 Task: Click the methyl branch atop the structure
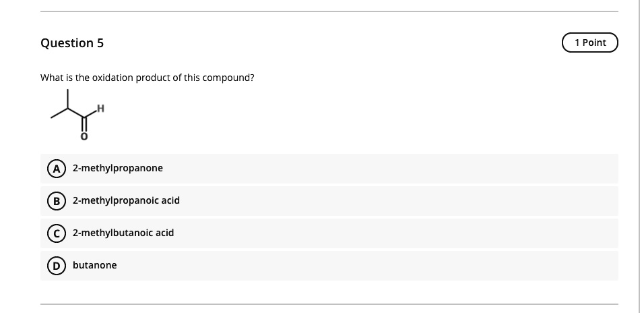click(x=67, y=98)
